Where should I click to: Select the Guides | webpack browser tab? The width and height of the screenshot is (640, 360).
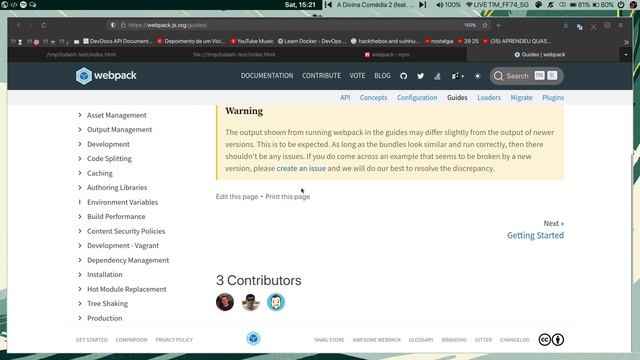pyautogui.click(x=540, y=55)
